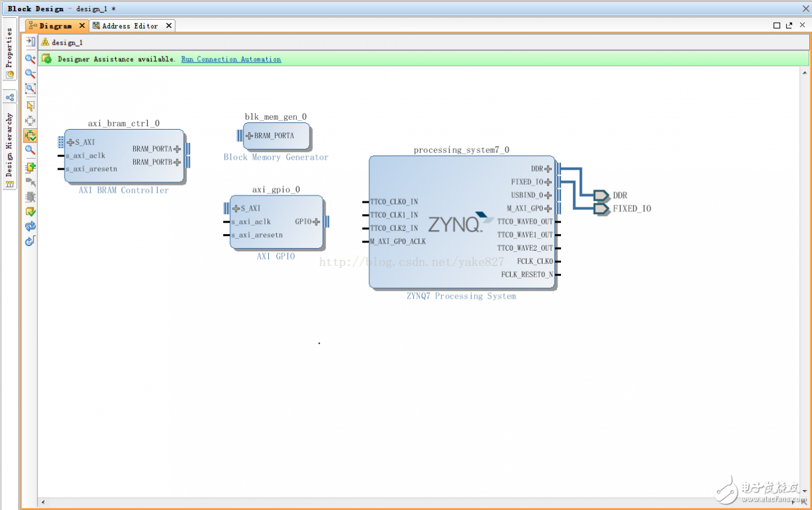Screen dimensions: 812x510
Task: Expand the GPIO port on axi_gpio_0
Action: pyautogui.click(x=316, y=222)
